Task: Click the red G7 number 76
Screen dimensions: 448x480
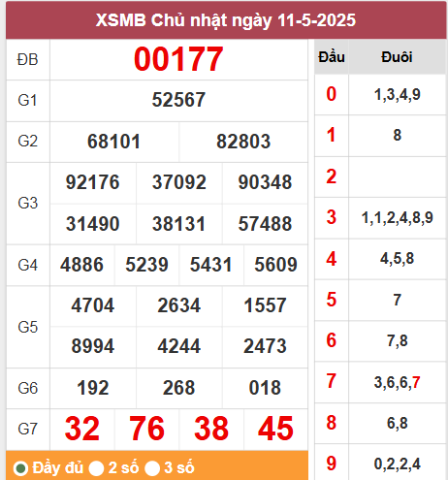Action: [x=146, y=429]
